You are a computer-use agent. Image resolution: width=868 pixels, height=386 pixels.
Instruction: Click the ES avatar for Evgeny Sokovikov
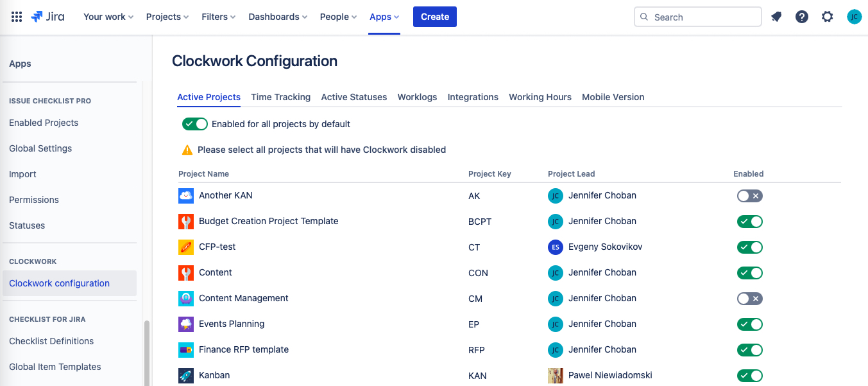pos(556,247)
